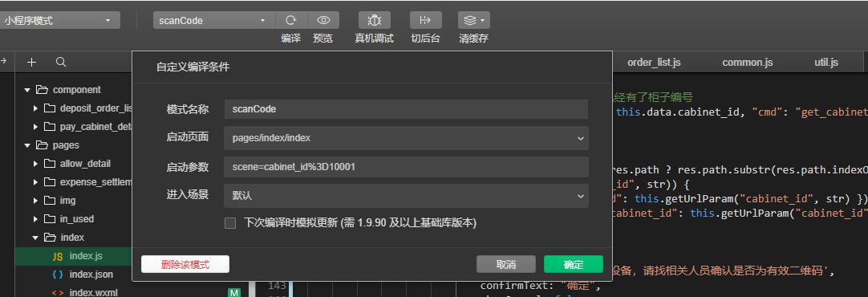The width and height of the screenshot is (868, 297).
Task: Click line number 143 in editor gutter
Action: click(276, 286)
